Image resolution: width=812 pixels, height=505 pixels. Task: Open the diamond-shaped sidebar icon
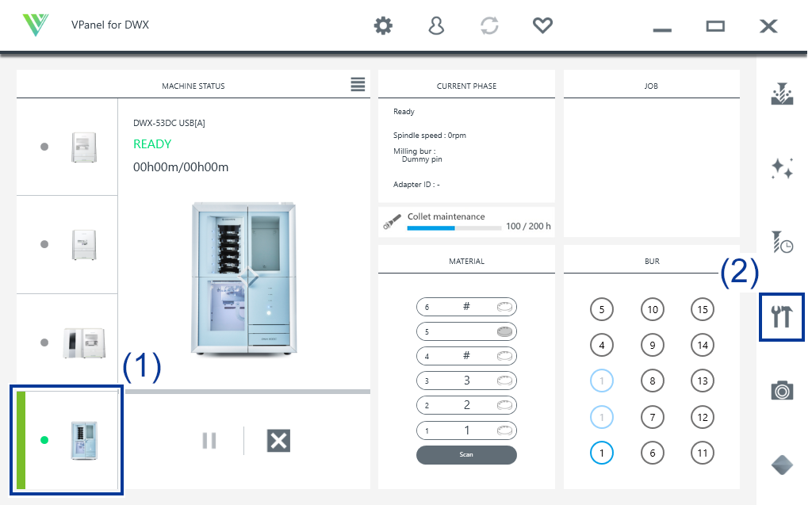[782, 465]
